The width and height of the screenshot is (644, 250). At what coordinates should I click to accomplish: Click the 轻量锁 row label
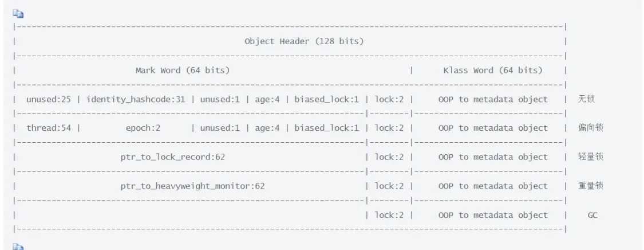[590, 157]
